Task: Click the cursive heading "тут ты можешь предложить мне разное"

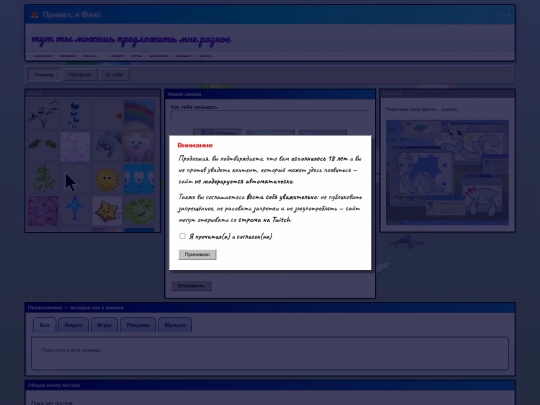Action: [x=131, y=40]
